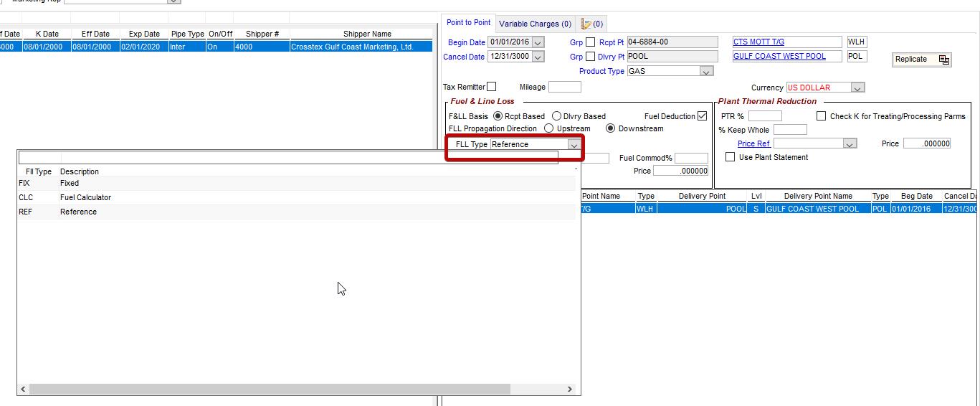
Task: Select the Point to Point tab
Action: point(469,23)
